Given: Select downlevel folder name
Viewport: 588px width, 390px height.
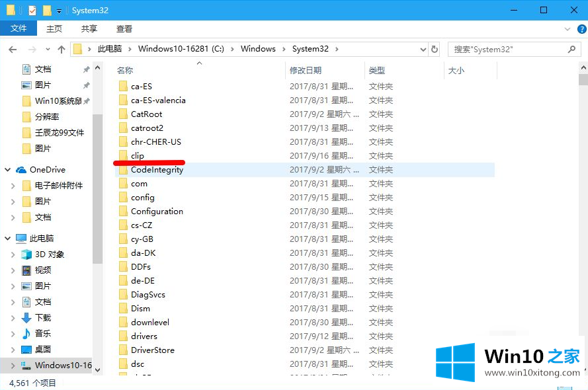Looking at the screenshot, I should (150, 322).
